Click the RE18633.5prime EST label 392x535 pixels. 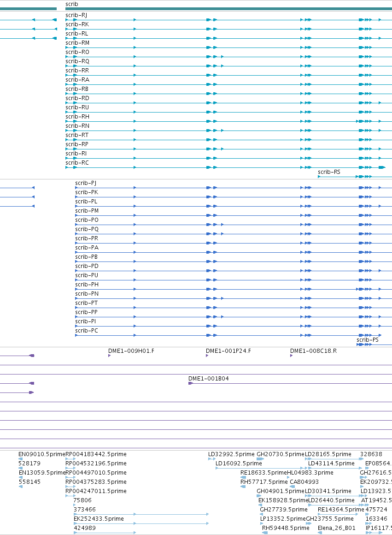pos(263,473)
